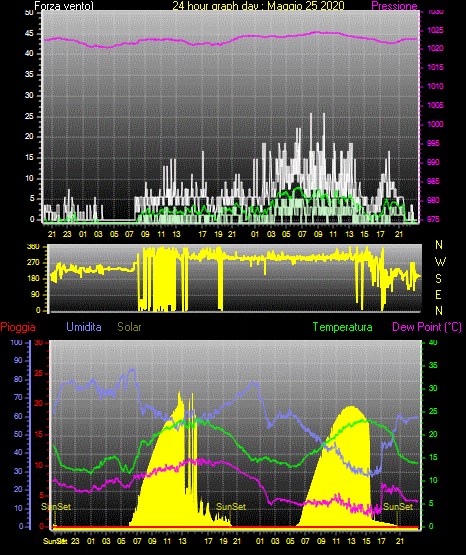
Task: Click the 180 wind direction axis value
Action: (x=33, y=279)
